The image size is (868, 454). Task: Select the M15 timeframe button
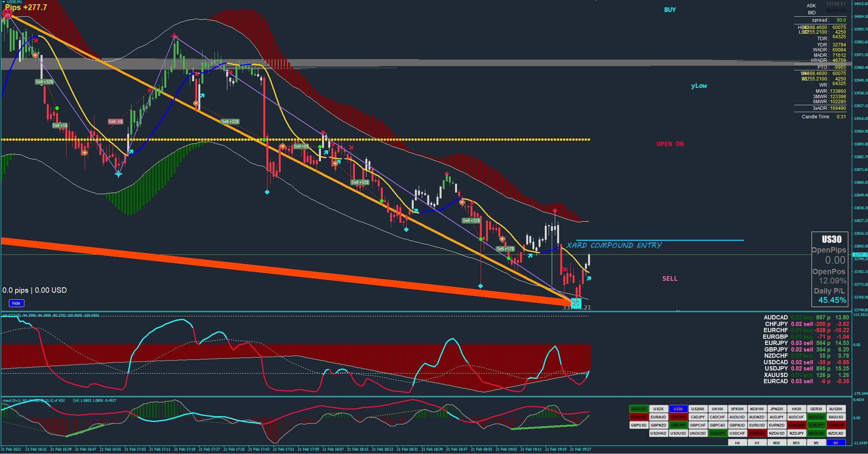pyautogui.click(x=796, y=443)
